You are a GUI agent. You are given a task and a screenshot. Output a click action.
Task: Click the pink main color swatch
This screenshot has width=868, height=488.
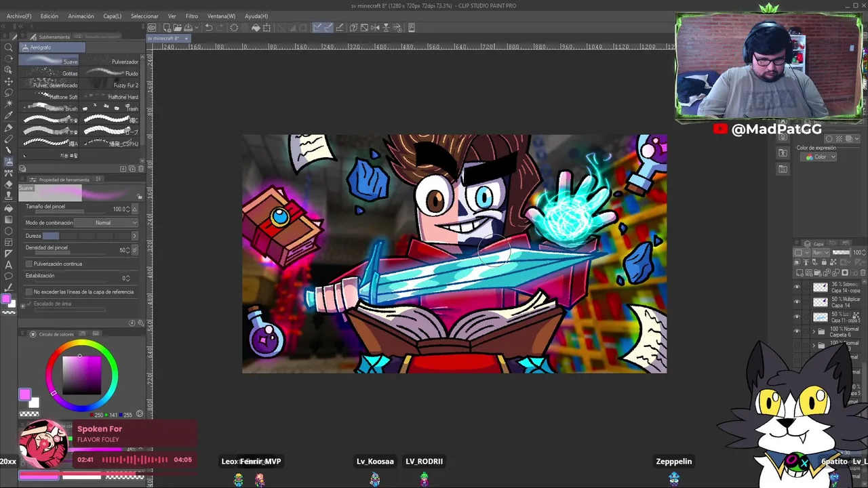tap(24, 394)
